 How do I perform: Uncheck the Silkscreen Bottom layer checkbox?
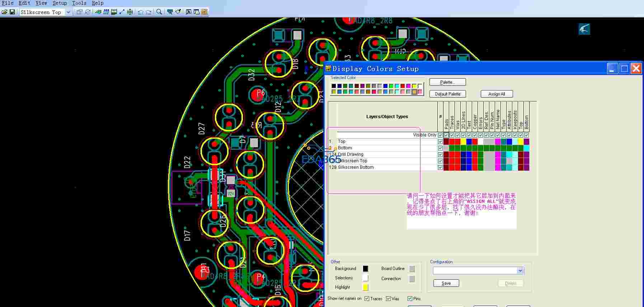(x=440, y=167)
